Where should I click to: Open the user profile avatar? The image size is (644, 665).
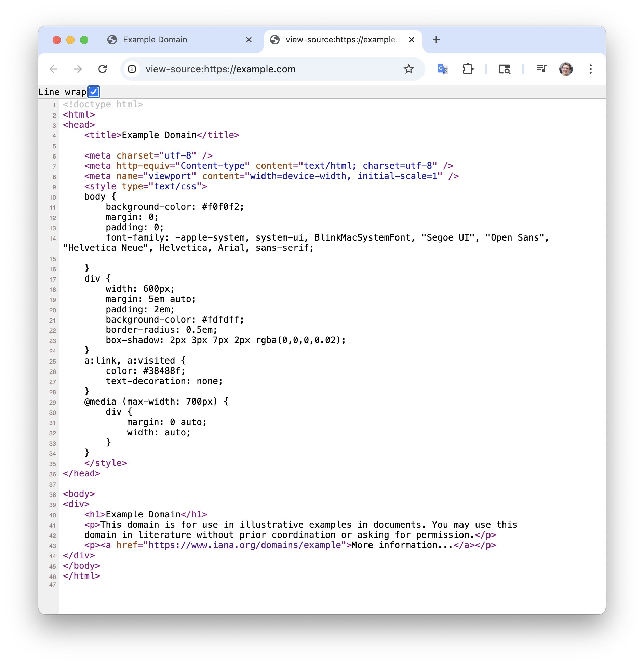(566, 69)
